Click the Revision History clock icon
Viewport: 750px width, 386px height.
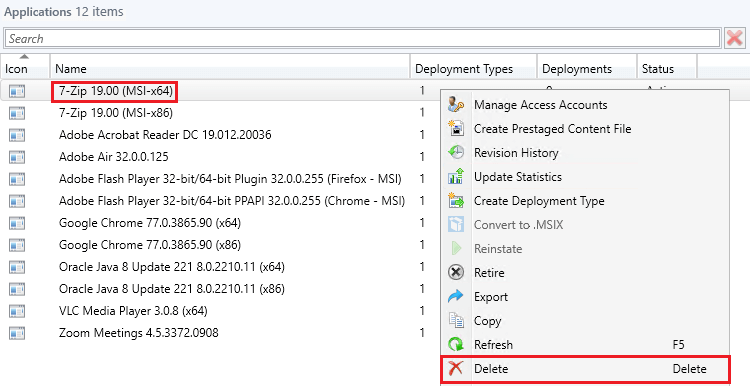pyautogui.click(x=456, y=153)
